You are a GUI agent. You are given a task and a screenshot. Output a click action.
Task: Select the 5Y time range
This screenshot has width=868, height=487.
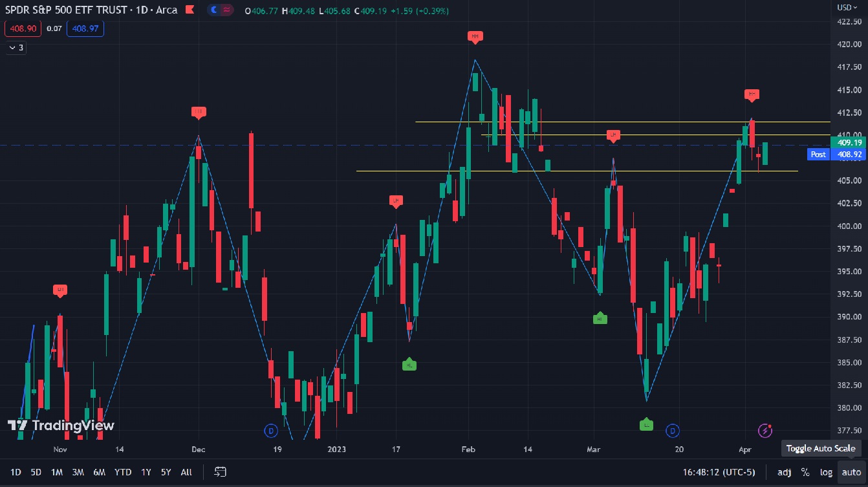pyautogui.click(x=166, y=472)
